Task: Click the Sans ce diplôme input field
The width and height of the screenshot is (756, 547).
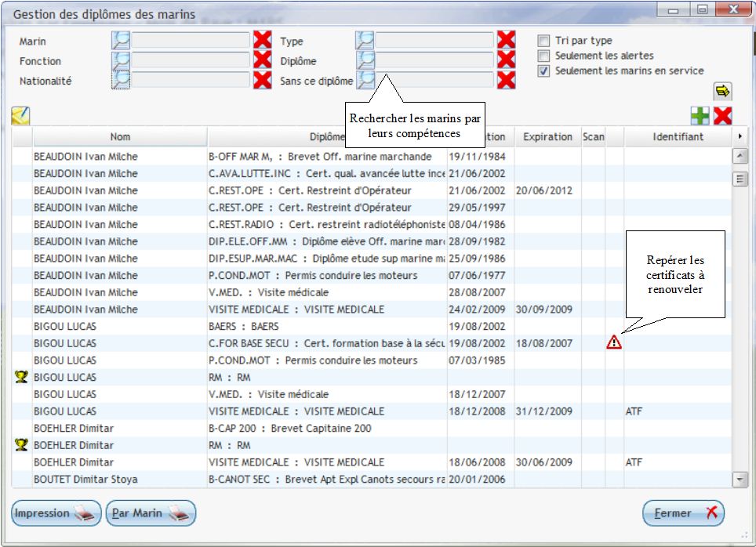Action: [x=434, y=80]
